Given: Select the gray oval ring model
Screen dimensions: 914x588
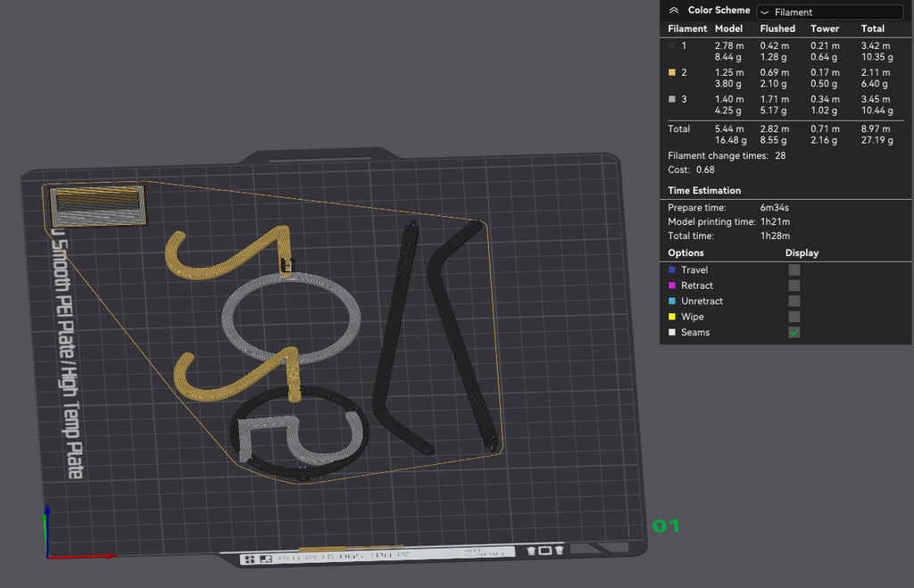Looking at the screenshot, I should click(x=291, y=319).
